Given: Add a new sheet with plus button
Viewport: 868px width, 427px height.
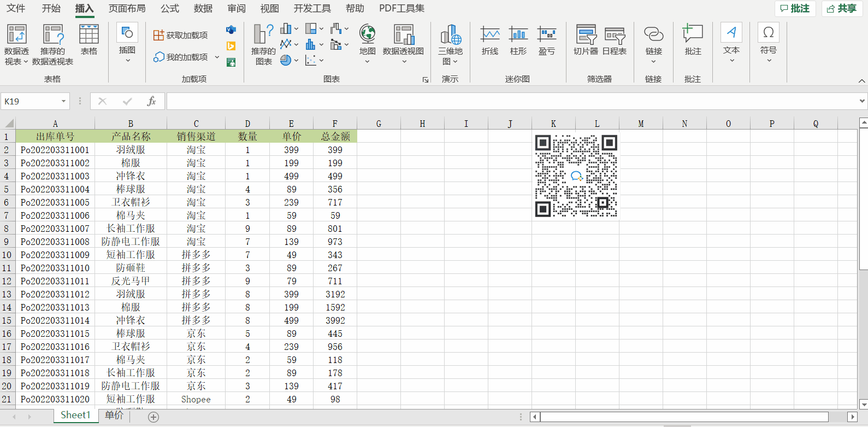Looking at the screenshot, I should pyautogui.click(x=153, y=417).
